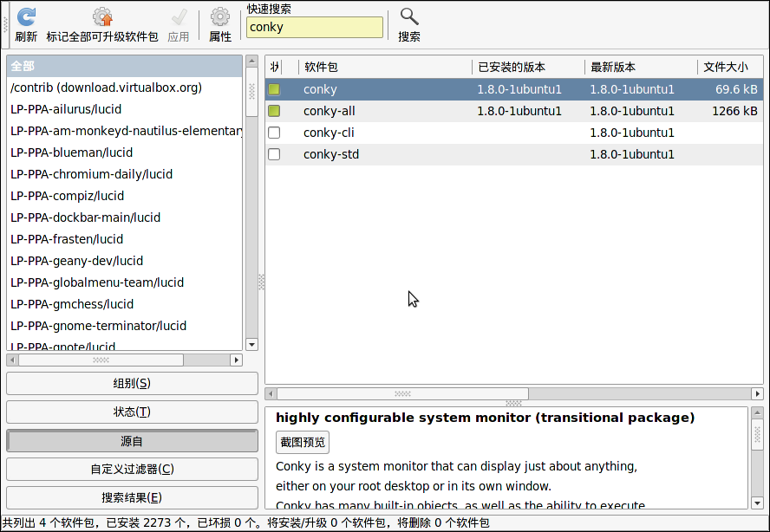Screen dimensions: 770x532
Task: Sort by status column header
Action: 275,67
